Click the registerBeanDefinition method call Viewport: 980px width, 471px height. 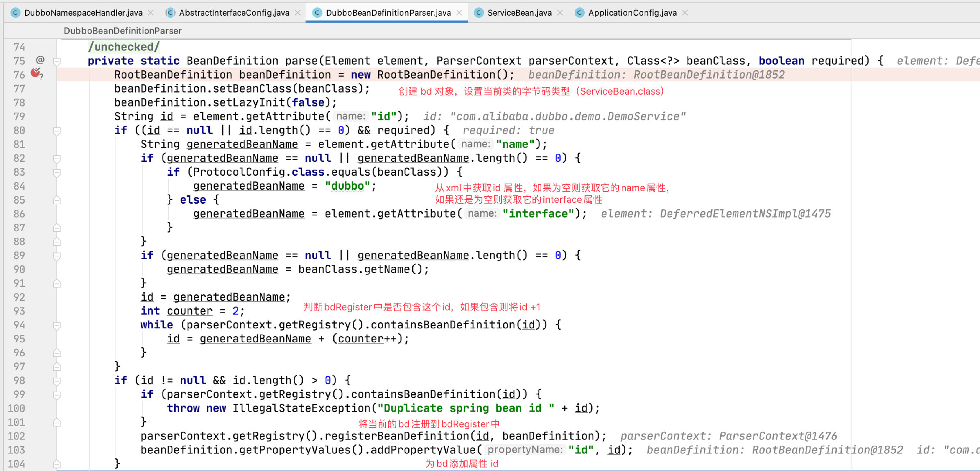pos(397,436)
